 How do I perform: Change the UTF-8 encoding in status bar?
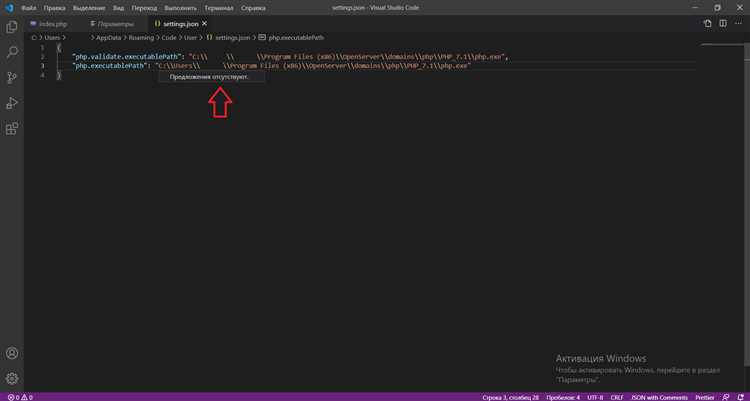pyautogui.click(x=595, y=397)
